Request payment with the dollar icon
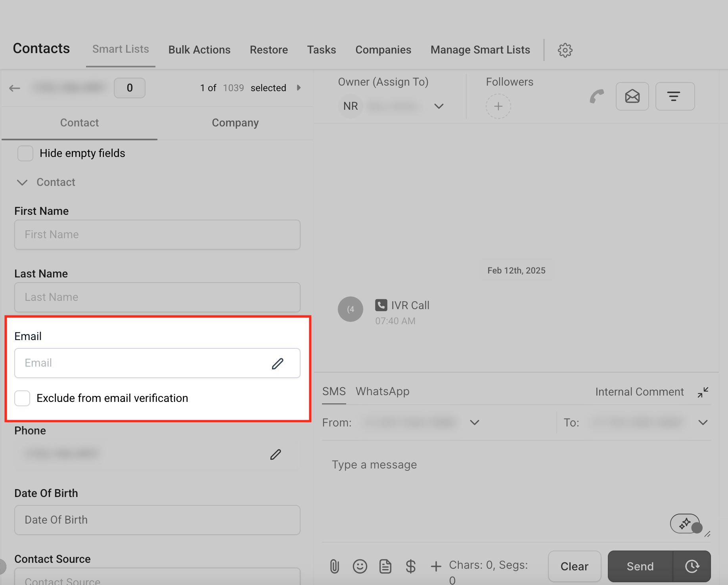This screenshot has height=585, width=728. [x=411, y=566]
